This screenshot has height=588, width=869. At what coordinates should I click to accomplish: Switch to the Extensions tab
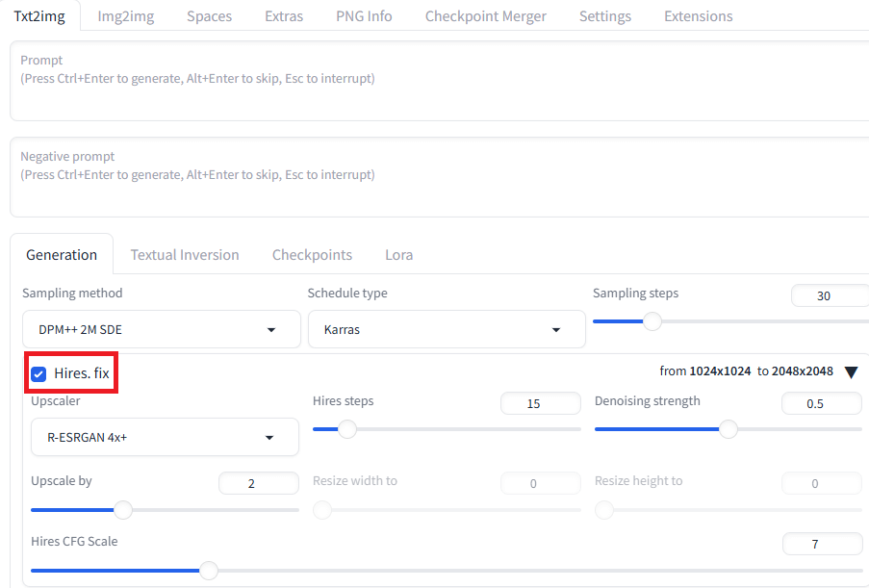coord(699,16)
